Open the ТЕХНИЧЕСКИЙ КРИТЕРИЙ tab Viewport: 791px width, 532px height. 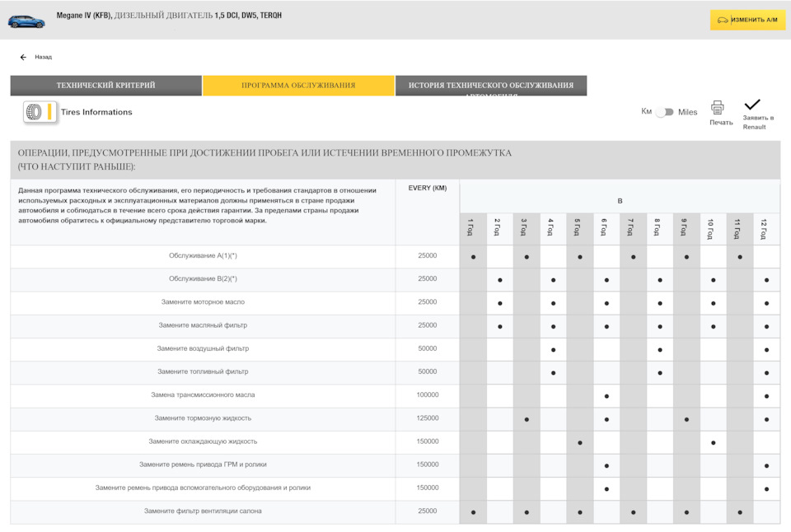106,85
